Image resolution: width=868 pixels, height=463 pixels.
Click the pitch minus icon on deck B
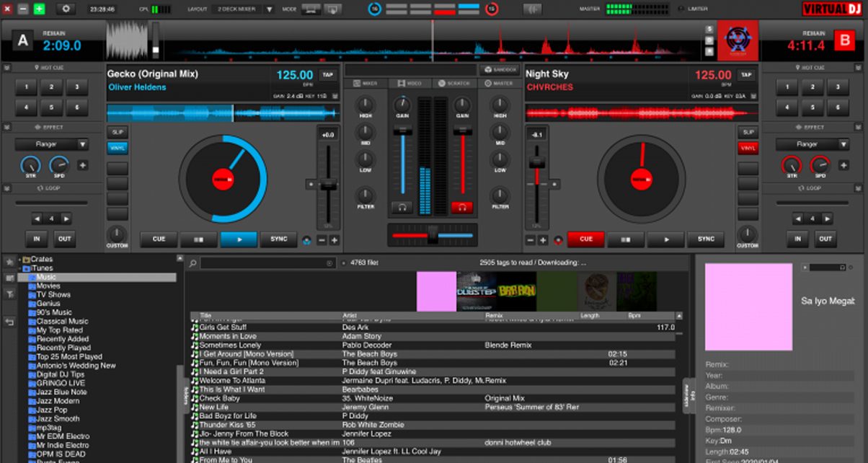click(x=531, y=240)
